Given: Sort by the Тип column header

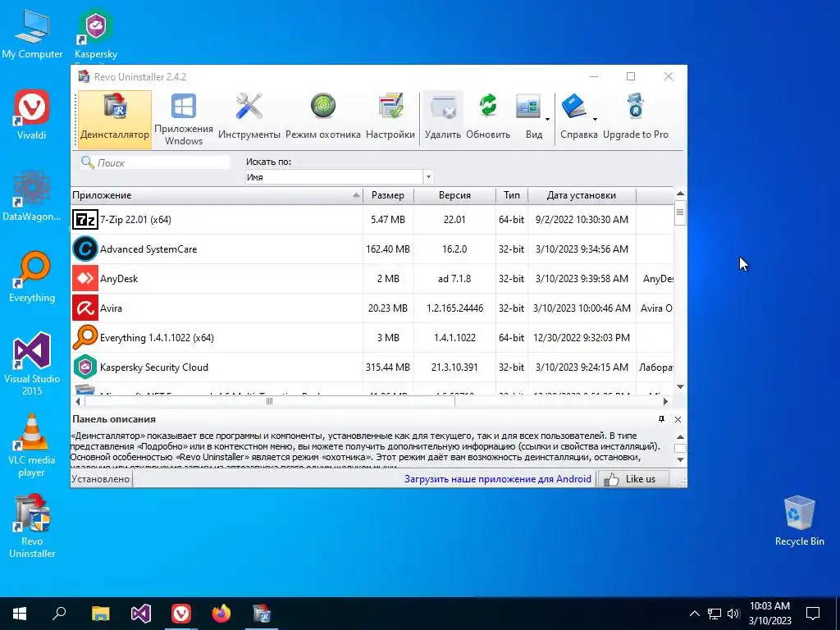Looking at the screenshot, I should point(512,195).
